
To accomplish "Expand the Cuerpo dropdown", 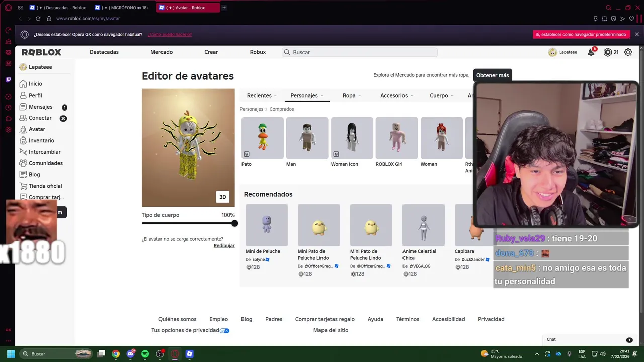I will 441,95.
